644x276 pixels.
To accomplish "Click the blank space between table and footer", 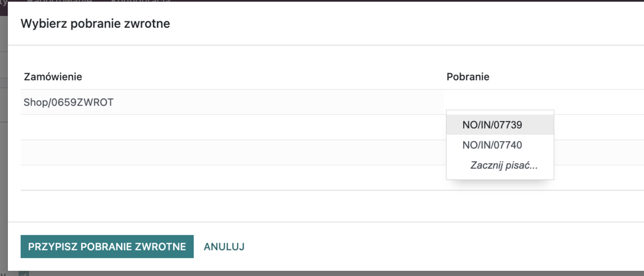I will tap(312, 206).
